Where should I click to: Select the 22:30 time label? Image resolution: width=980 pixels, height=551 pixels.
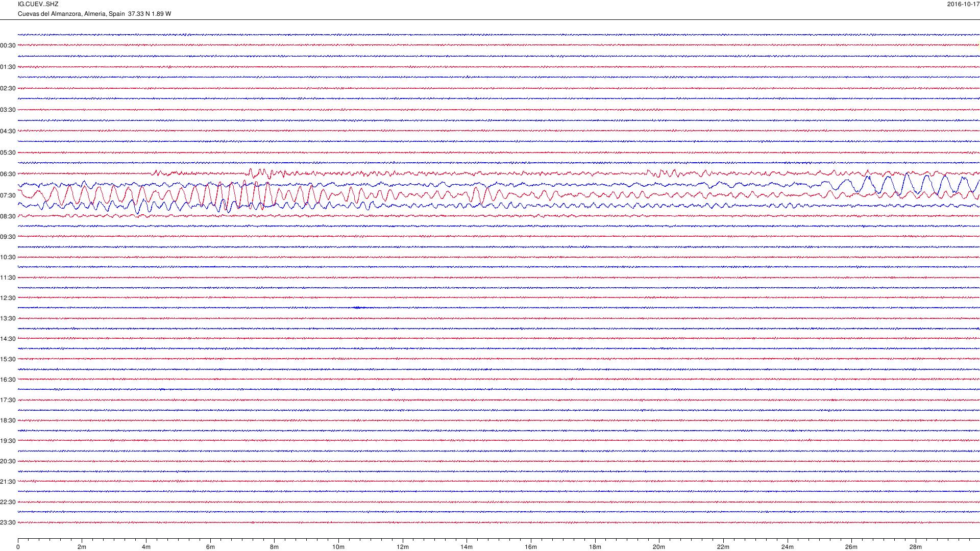coord(8,502)
